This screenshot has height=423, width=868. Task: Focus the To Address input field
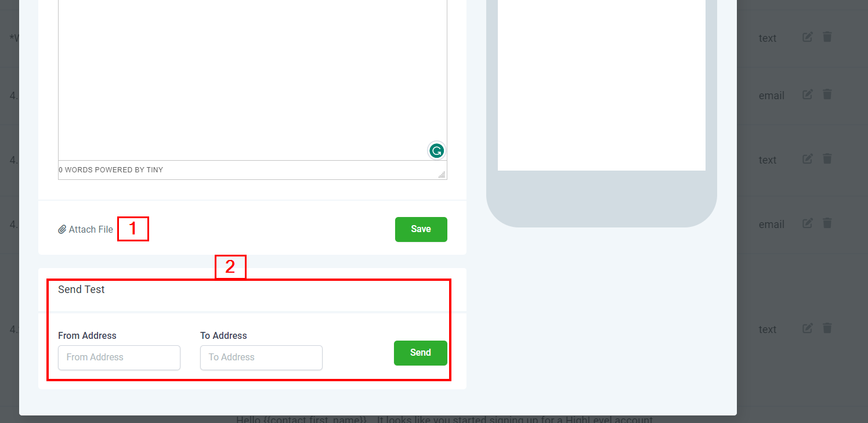click(261, 357)
